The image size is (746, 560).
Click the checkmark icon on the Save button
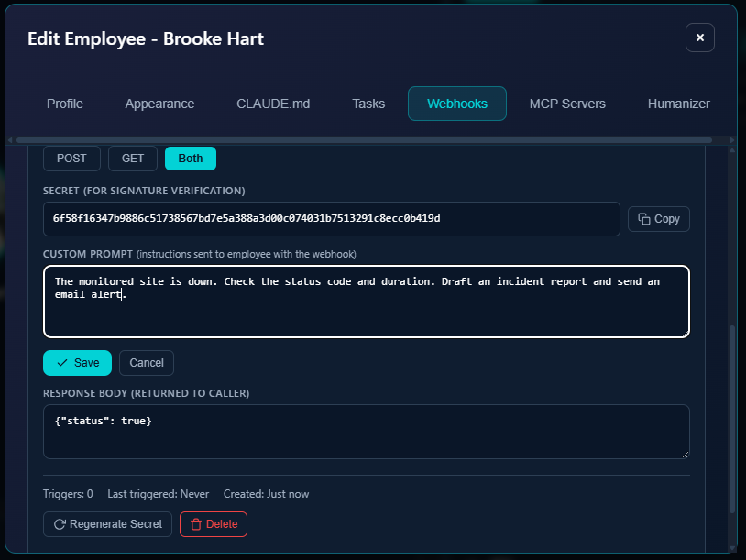pyautogui.click(x=62, y=362)
